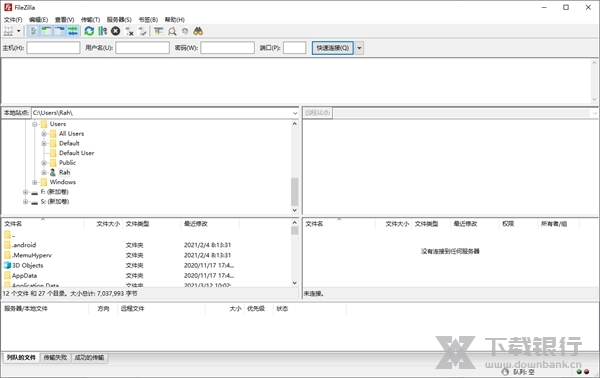600x378 pixels.
Task: Click the local tree vertical scrollbar thumb
Action: tap(295, 191)
